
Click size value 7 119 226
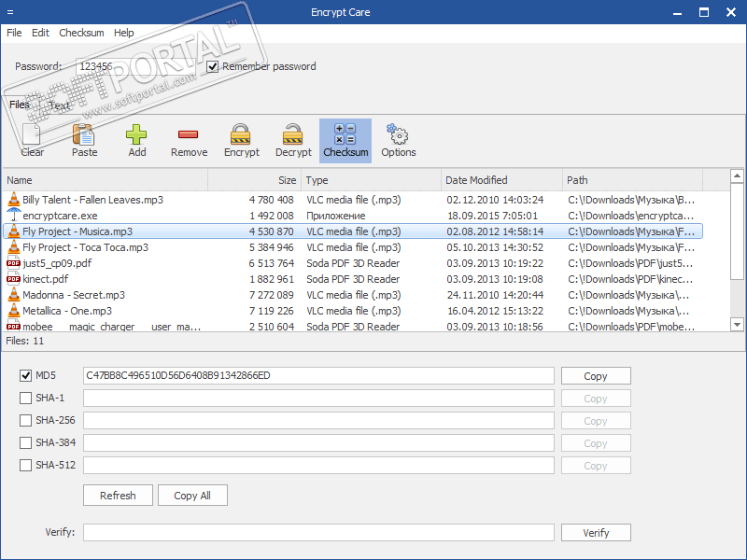tap(271, 311)
